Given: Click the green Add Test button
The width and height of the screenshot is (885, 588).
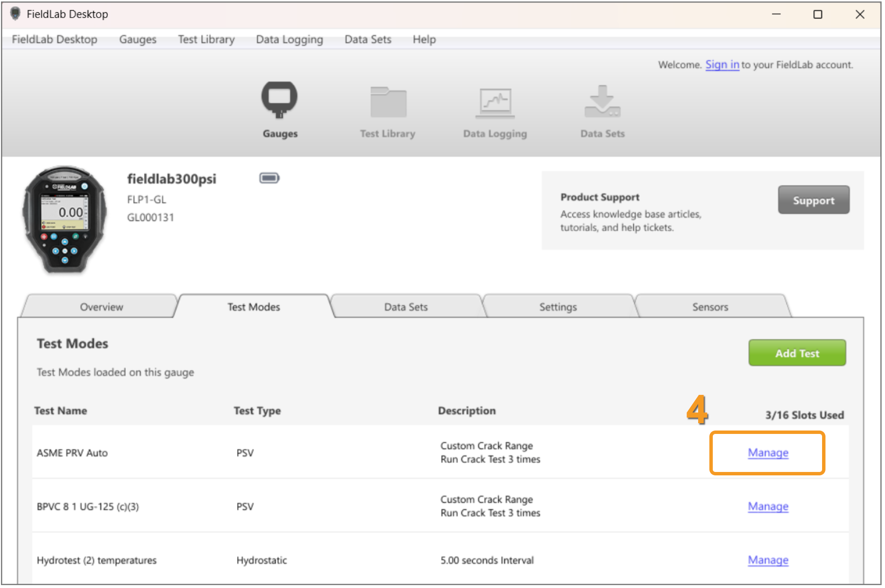Looking at the screenshot, I should click(x=797, y=353).
